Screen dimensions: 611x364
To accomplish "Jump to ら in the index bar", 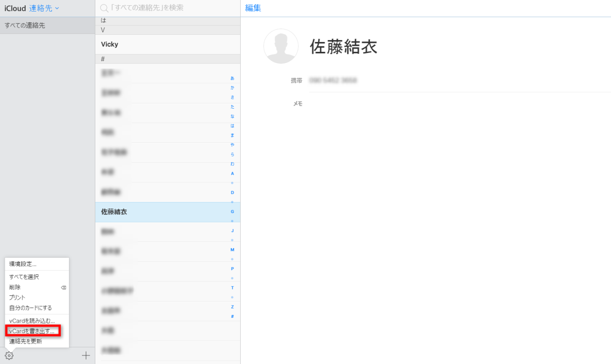I will [x=232, y=154].
